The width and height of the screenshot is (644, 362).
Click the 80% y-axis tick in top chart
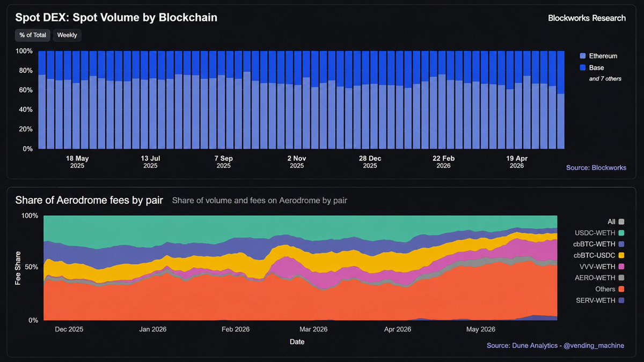coord(25,70)
